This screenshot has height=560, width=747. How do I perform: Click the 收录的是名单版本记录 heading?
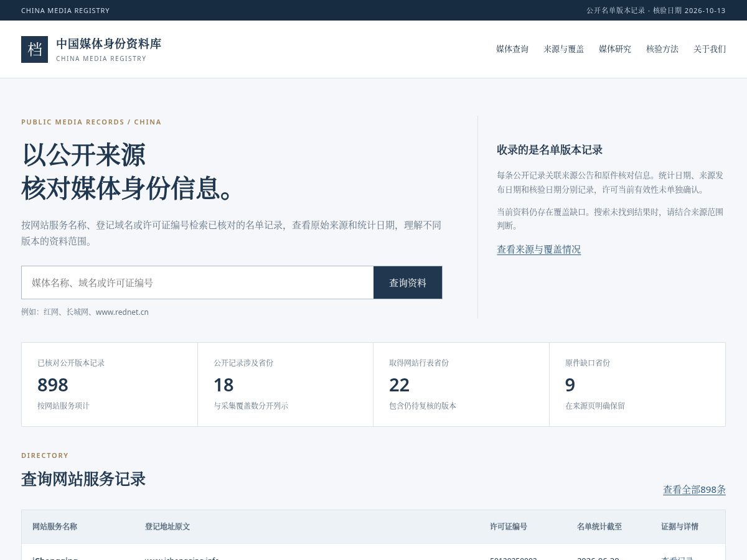tap(550, 150)
